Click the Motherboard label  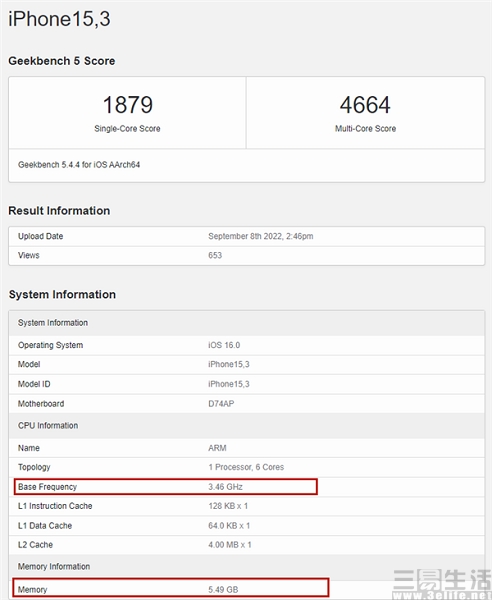[41, 404]
